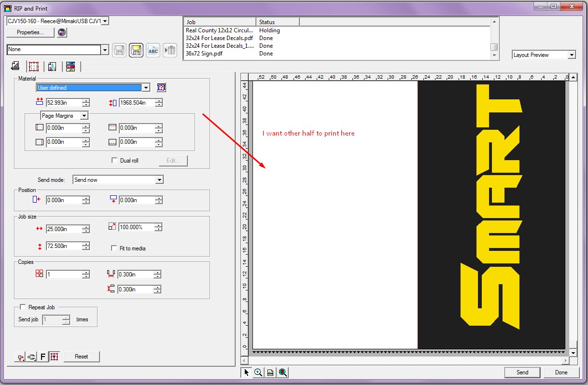Screen dimensions: 588x385
Task: Open the Layout Preview dropdown
Action: tap(544, 55)
